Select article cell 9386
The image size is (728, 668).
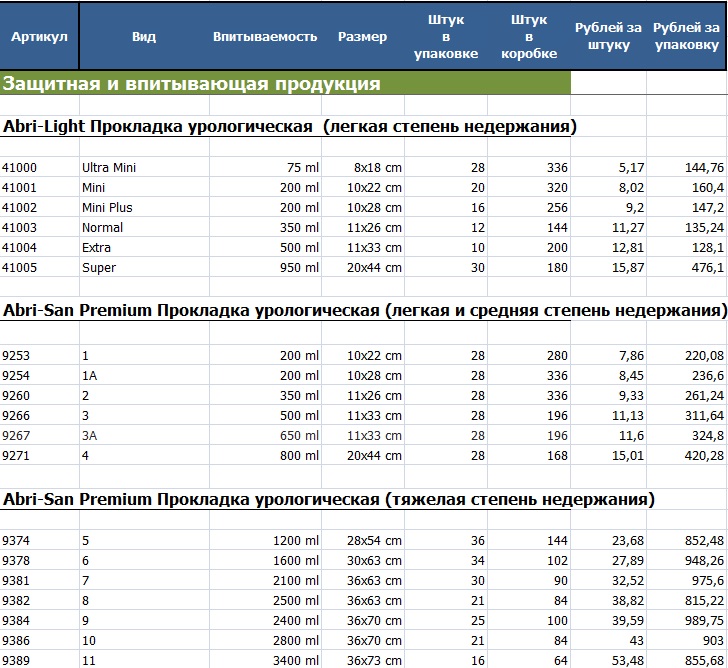click(39, 640)
